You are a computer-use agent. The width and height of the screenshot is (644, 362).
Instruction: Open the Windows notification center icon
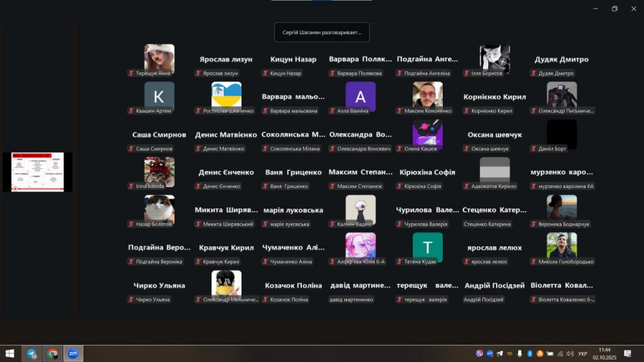[627, 354]
